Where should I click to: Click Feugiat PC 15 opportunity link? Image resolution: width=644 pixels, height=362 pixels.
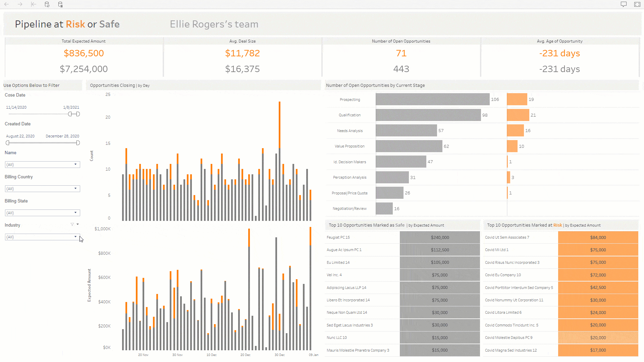coord(338,237)
